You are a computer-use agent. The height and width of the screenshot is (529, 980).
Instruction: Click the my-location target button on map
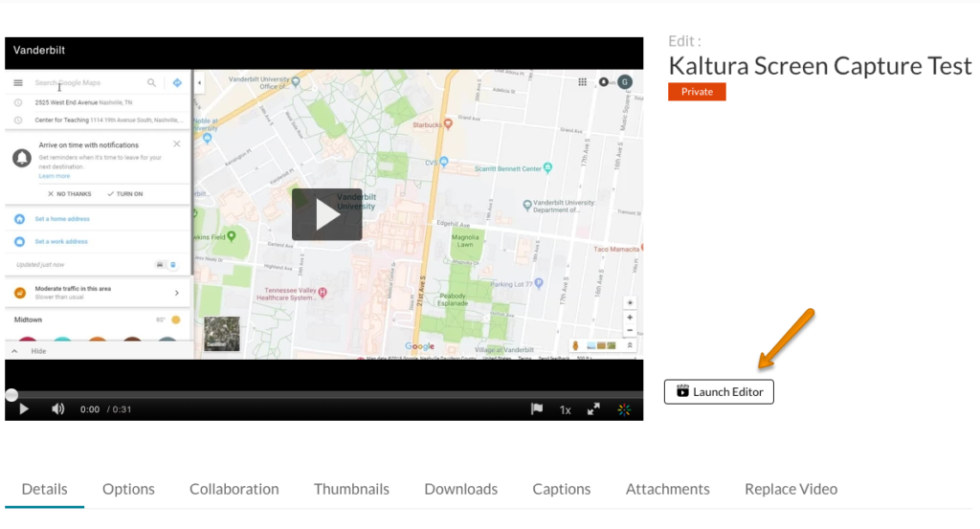pos(630,302)
